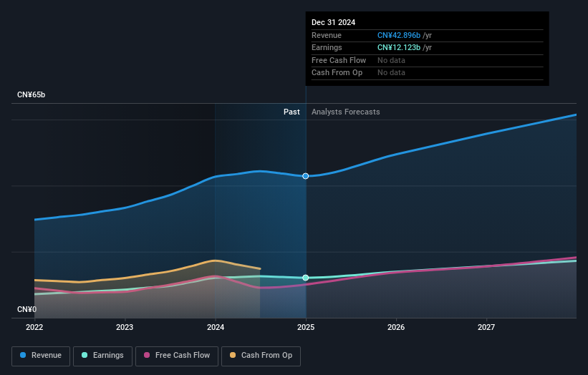Click the CN¥65b y-axis label
This screenshot has width=588, height=375.
(x=31, y=94)
